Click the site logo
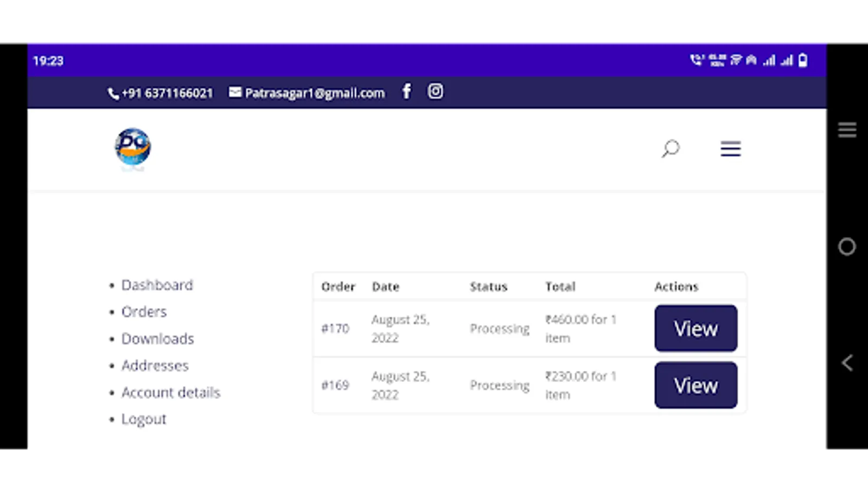Screen dimensions: 868x488 coord(133,146)
